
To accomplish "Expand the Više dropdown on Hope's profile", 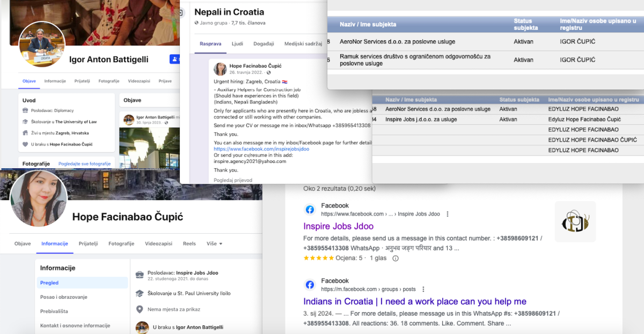I will click(214, 243).
